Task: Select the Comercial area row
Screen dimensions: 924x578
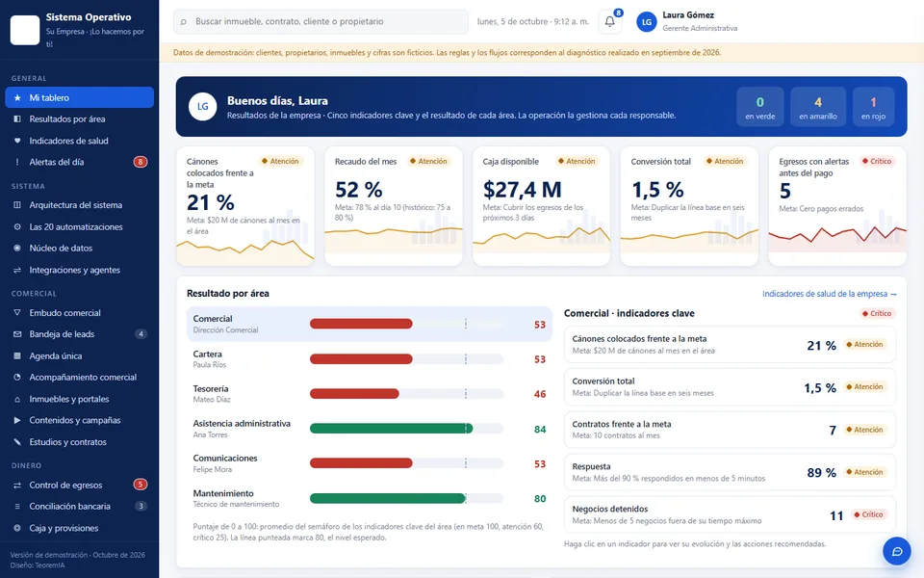Action: coord(370,324)
